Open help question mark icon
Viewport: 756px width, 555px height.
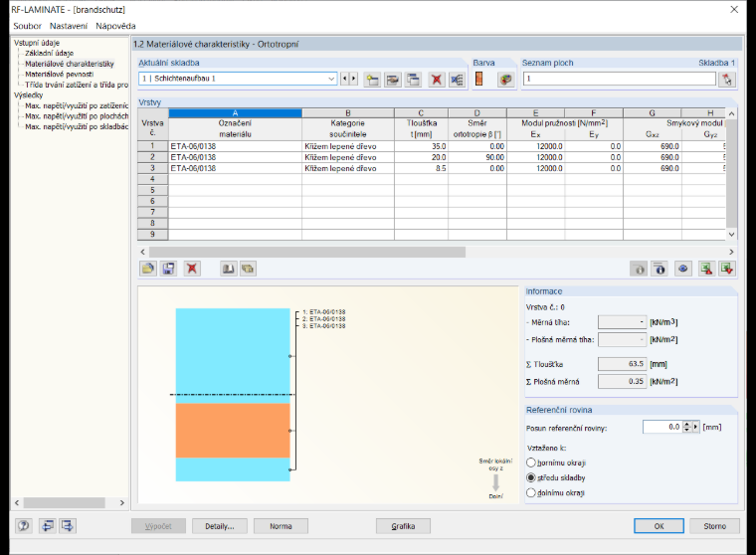pos(24,525)
